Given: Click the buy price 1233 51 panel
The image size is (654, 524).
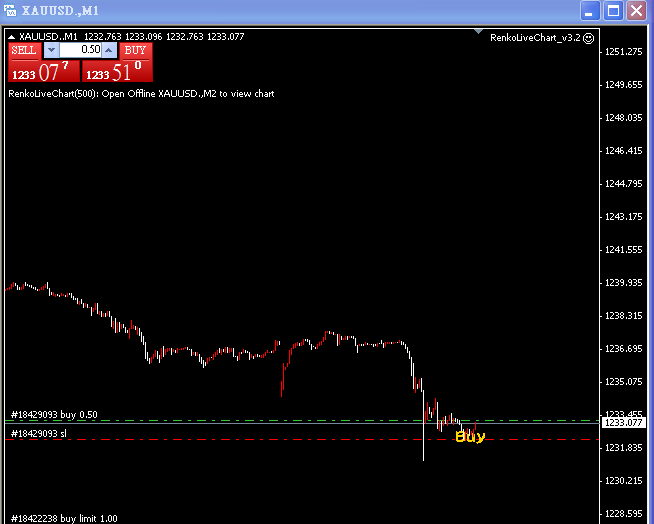Looking at the screenshot, I should coord(117,71).
